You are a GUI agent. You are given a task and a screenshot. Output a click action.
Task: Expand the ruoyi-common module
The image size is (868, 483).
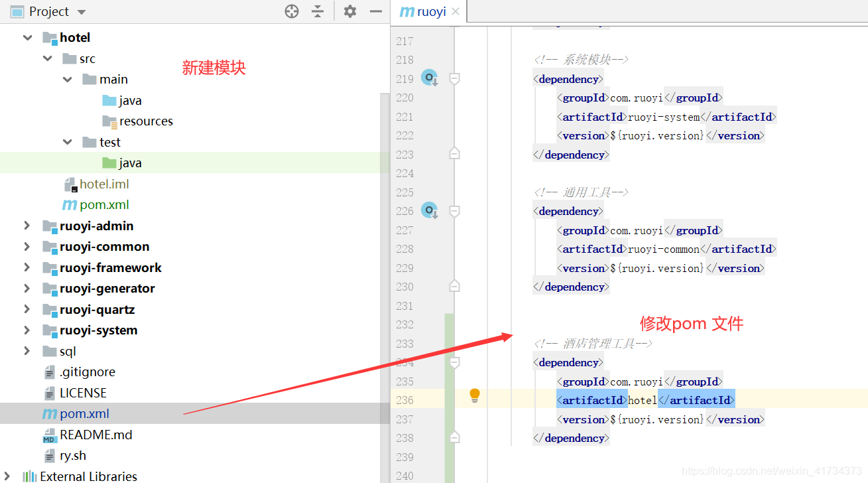pyautogui.click(x=27, y=247)
